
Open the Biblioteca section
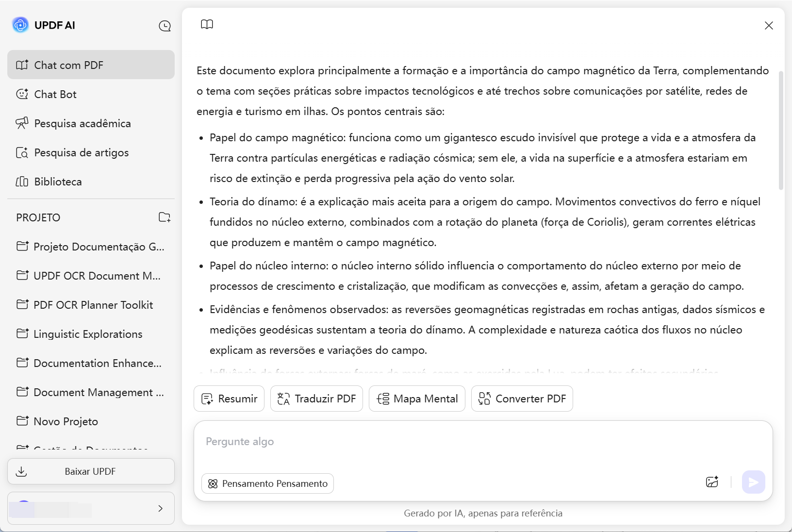tap(58, 182)
